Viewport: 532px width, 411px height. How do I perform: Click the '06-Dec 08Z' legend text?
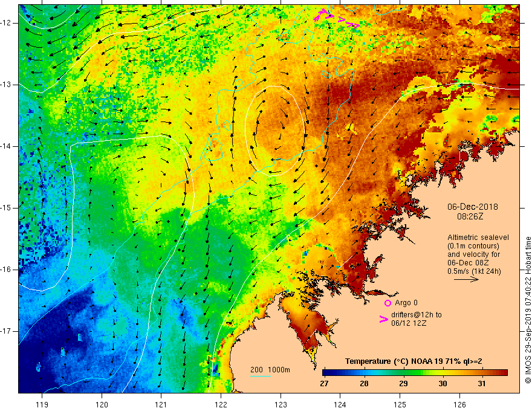(467, 262)
